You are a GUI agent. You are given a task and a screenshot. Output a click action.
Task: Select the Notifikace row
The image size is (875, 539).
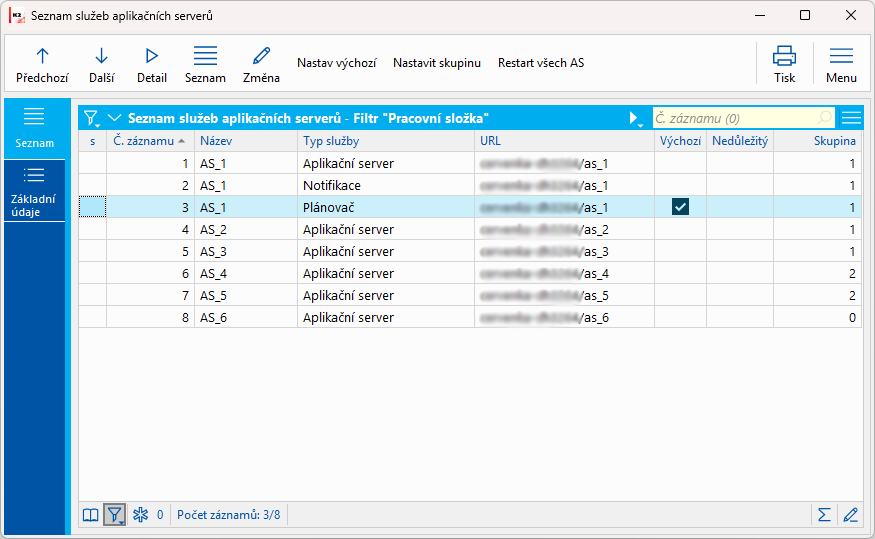[x=470, y=185]
